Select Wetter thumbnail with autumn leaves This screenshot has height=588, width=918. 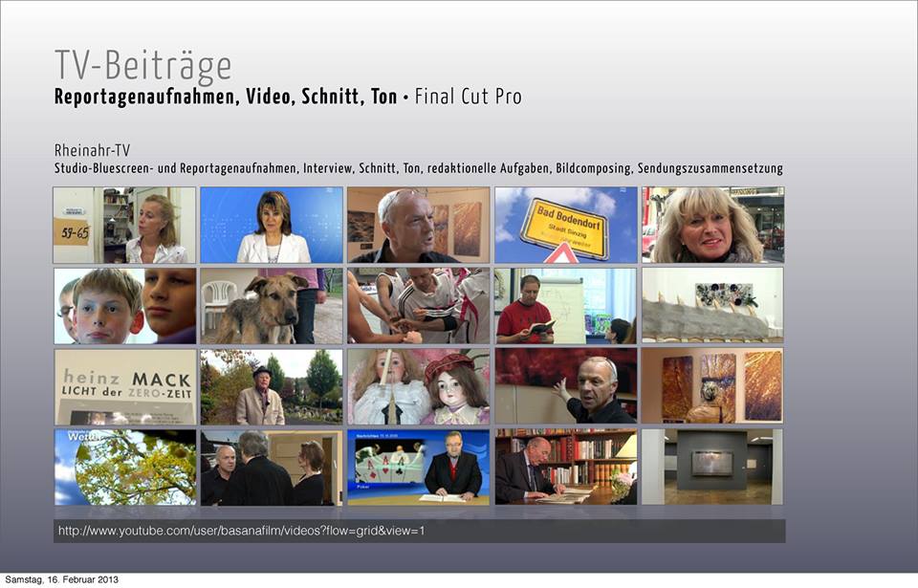(x=125, y=468)
